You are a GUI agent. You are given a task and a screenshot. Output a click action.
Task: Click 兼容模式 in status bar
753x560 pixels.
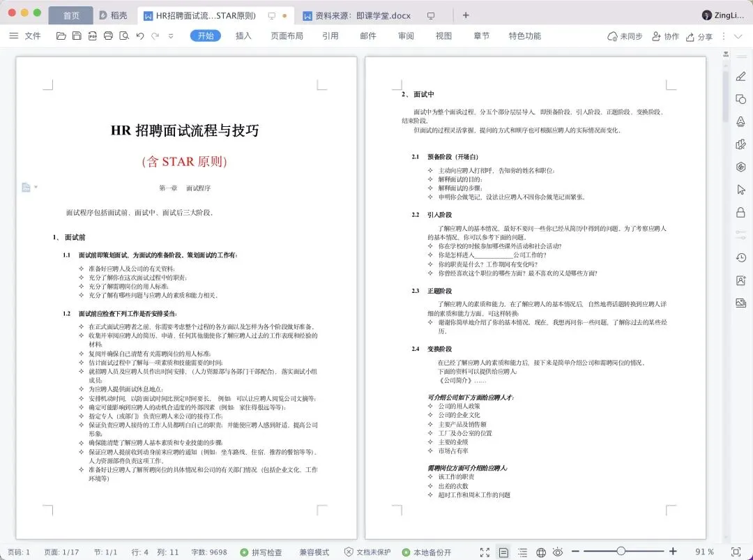tap(314, 552)
